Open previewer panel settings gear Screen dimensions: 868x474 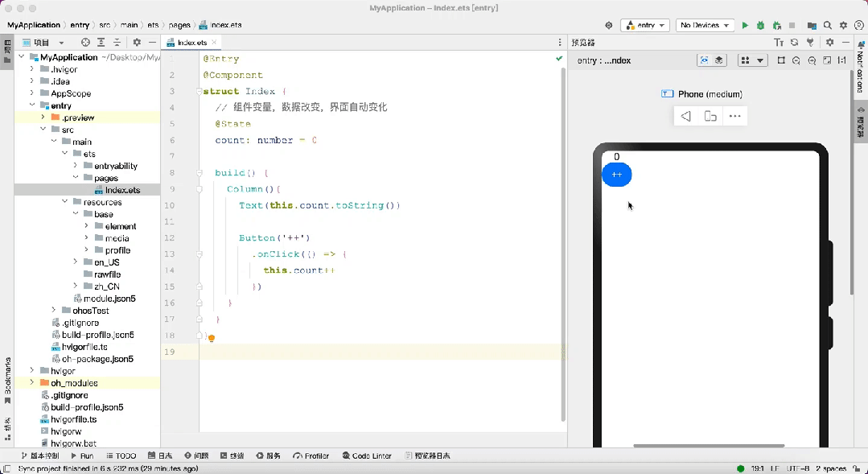click(830, 42)
